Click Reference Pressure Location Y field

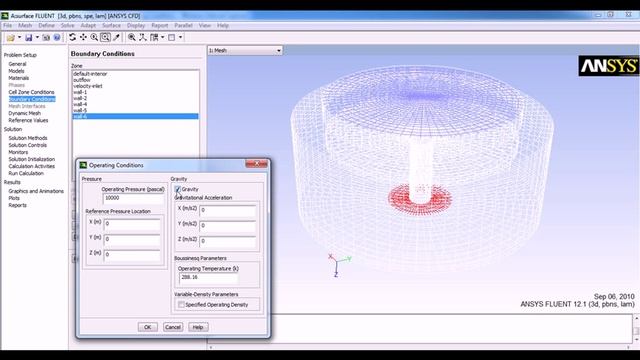(132, 239)
